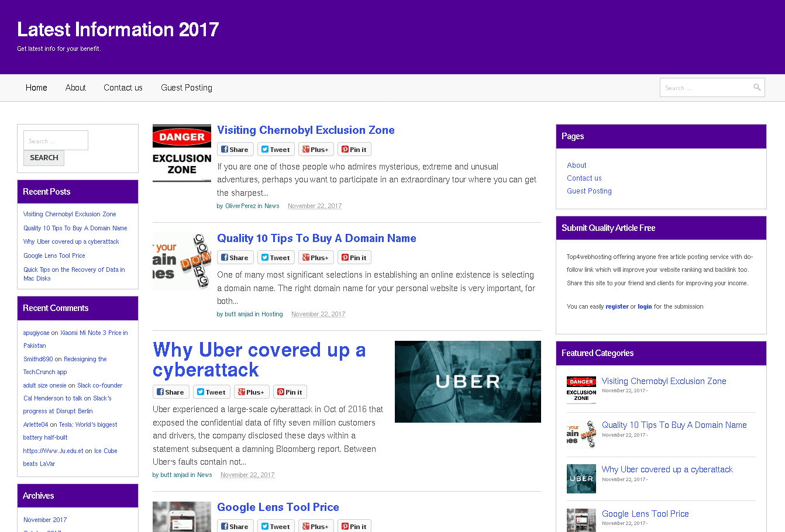
Task: Tweet the Quality 10 Tips domain post
Action: click(x=276, y=258)
